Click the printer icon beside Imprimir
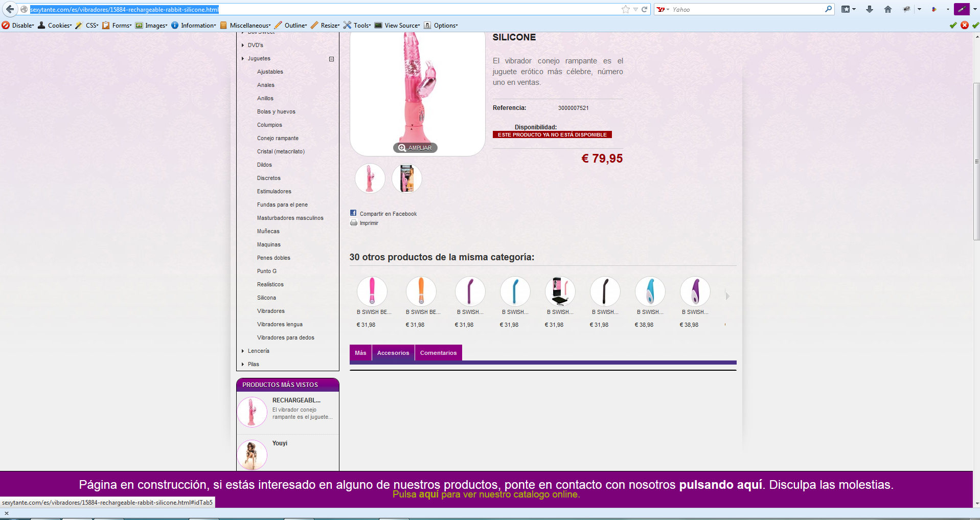 click(x=353, y=222)
